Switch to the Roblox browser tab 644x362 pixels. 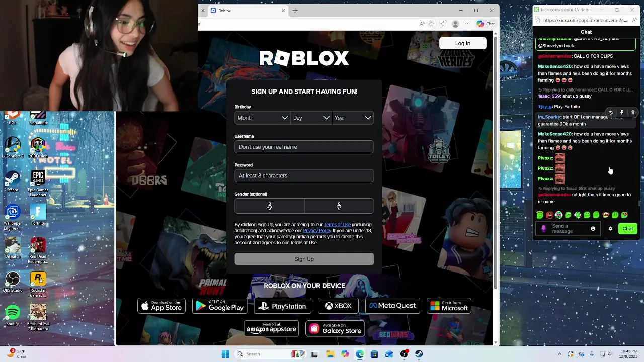pos(247,11)
